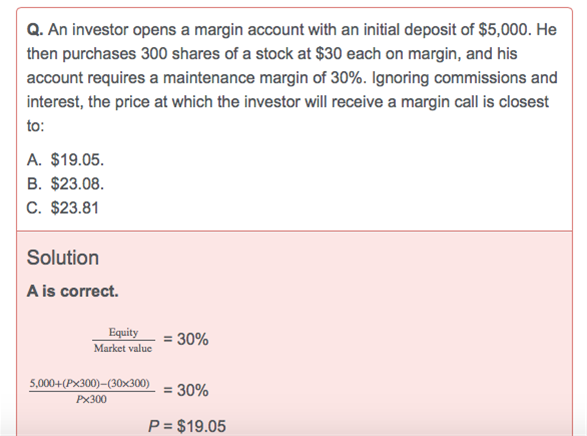Click the 'A is correct.' statement

73,291
